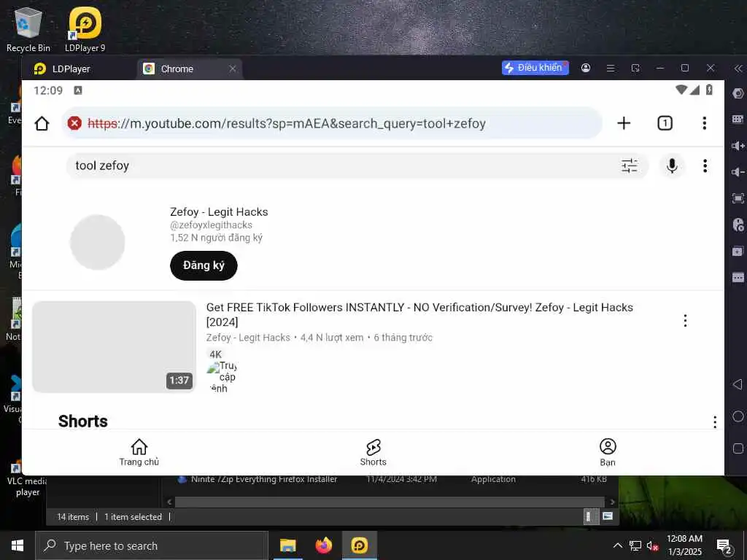747x560 pixels.
Task: Close the Chrome tab in LDPlayer
Action: [x=233, y=69]
